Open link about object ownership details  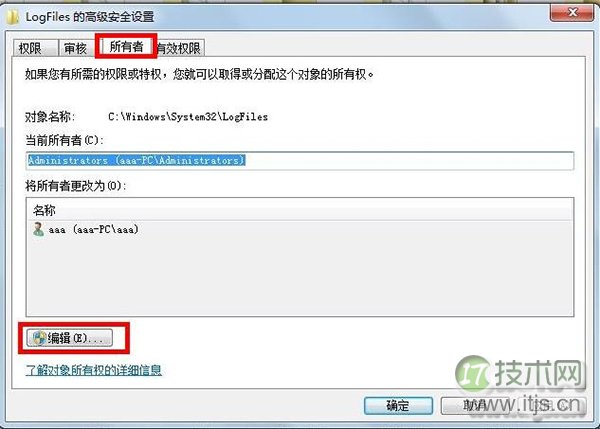coord(93,370)
